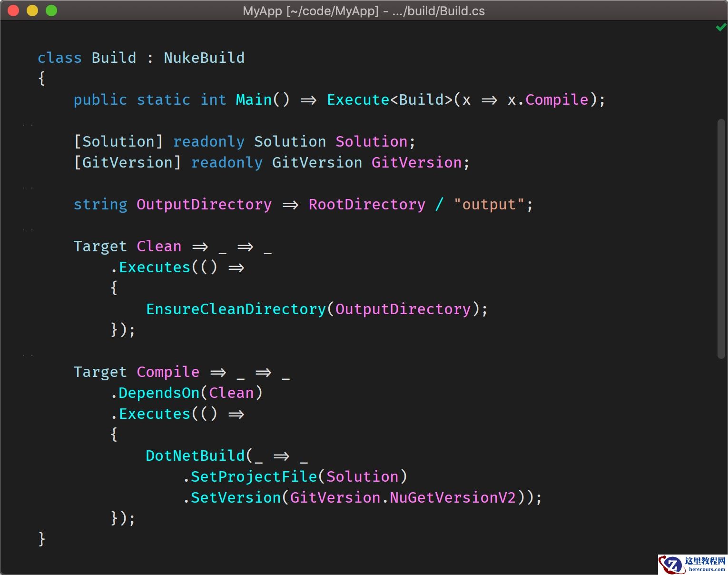This screenshot has width=728, height=575.
Task: Select the NukeBuild base class name
Action: pyautogui.click(x=204, y=57)
